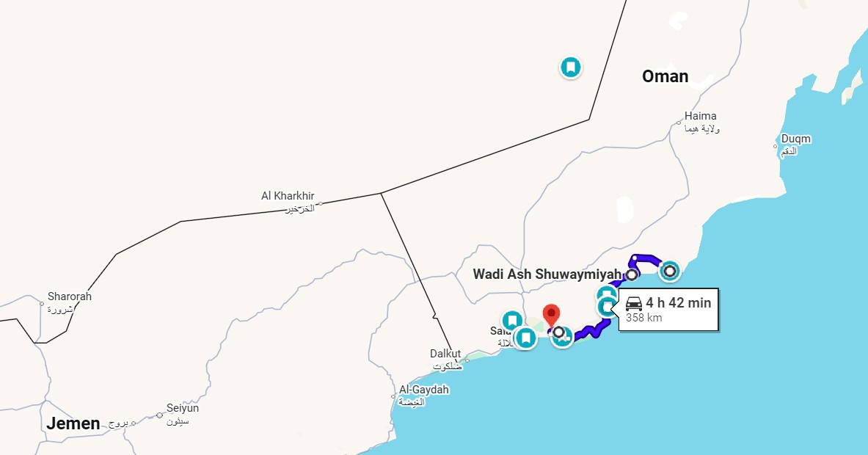Click the 4 h 42 min route duration
The height and width of the screenshot is (455, 868).
click(678, 303)
